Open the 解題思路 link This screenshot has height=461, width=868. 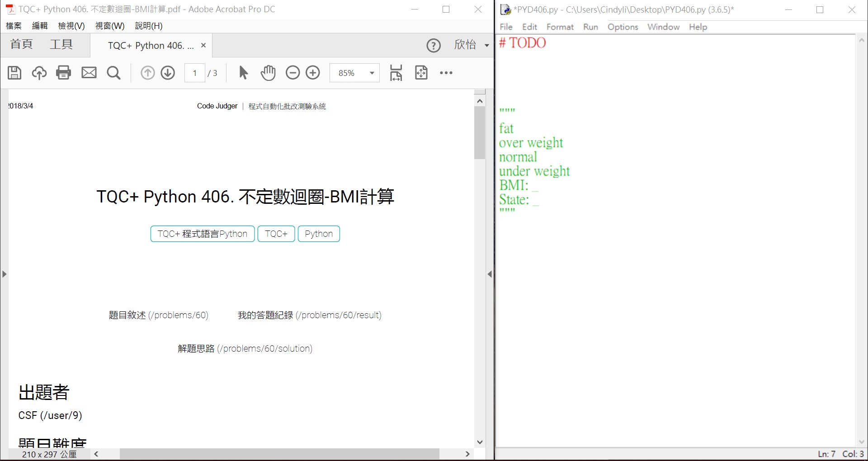point(245,348)
